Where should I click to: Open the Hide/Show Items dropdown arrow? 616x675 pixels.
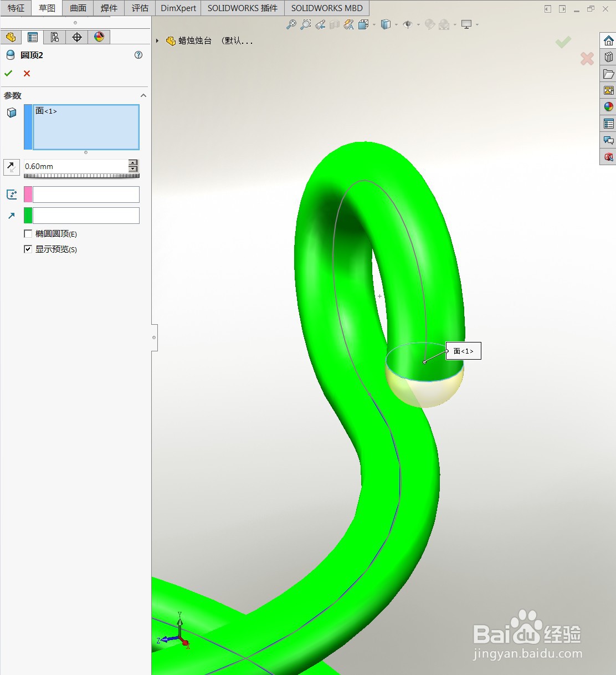418,24
